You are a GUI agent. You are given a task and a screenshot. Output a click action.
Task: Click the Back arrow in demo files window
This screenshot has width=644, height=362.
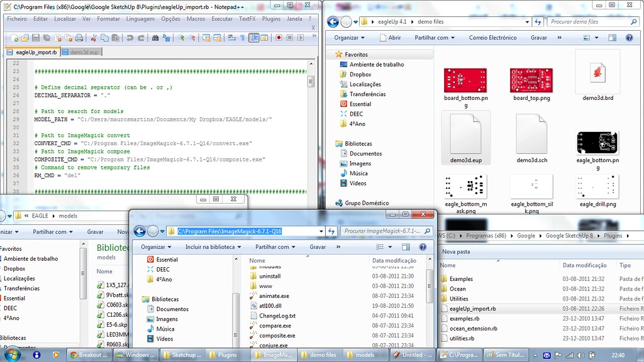click(x=333, y=22)
